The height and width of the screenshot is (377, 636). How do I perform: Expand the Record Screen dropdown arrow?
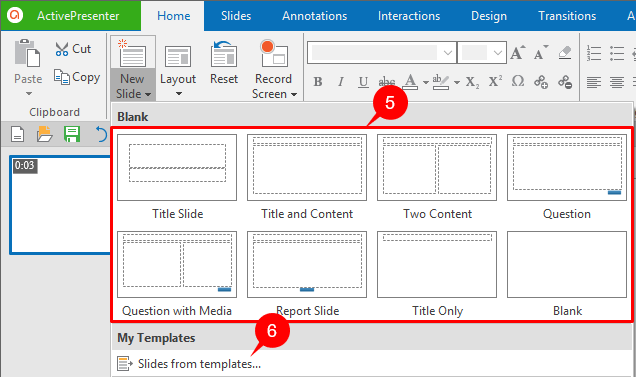[x=294, y=95]
